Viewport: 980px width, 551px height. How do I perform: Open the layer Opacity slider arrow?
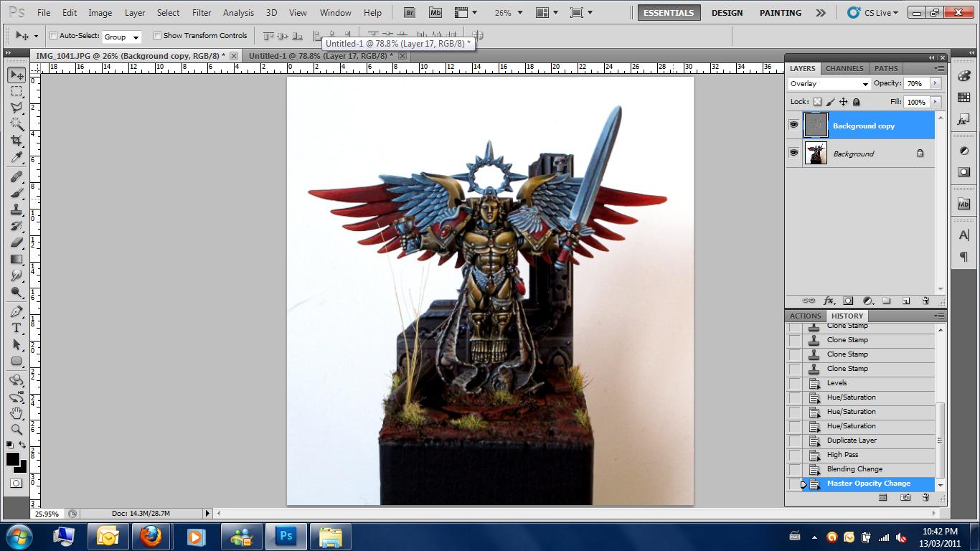pos(935,83)
